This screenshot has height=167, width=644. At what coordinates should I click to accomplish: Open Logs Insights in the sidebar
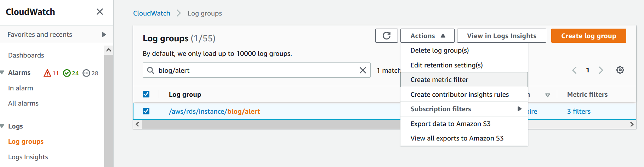[x=28, y=157]
